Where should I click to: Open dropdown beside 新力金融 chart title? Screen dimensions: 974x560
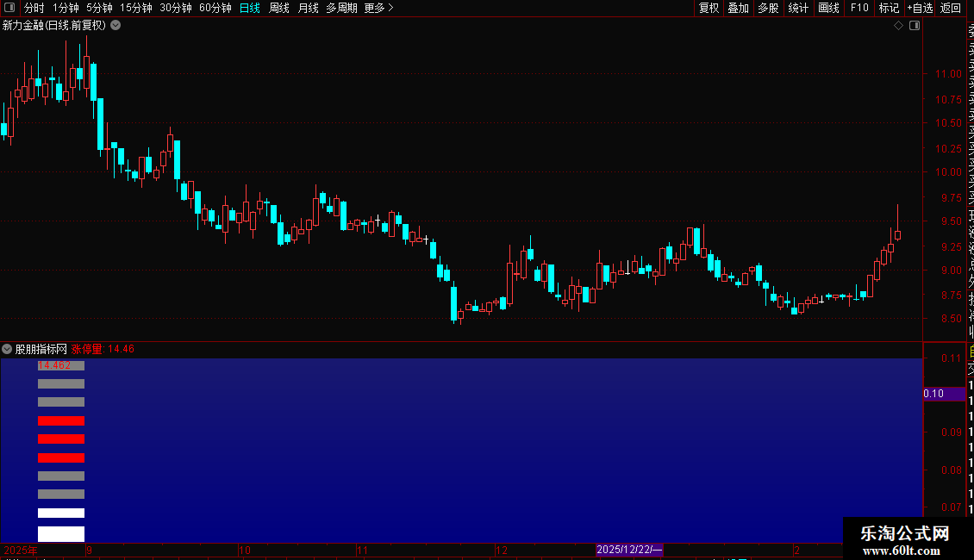pos(116,26)
